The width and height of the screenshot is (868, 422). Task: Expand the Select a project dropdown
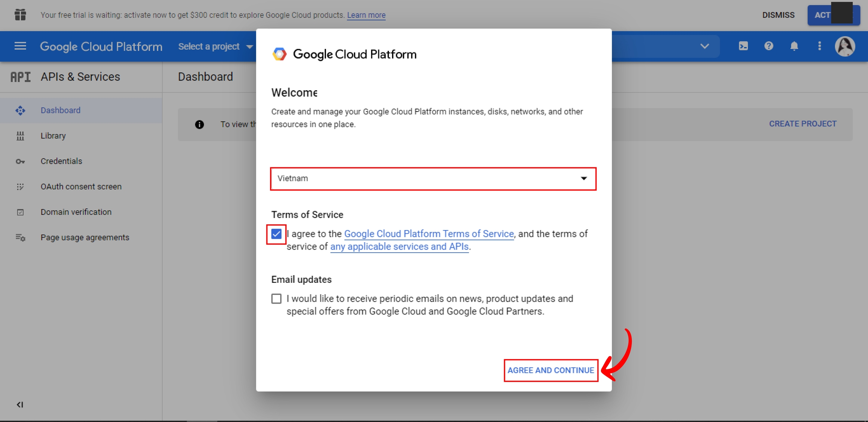pyautogui.click(x=215, y=46)
